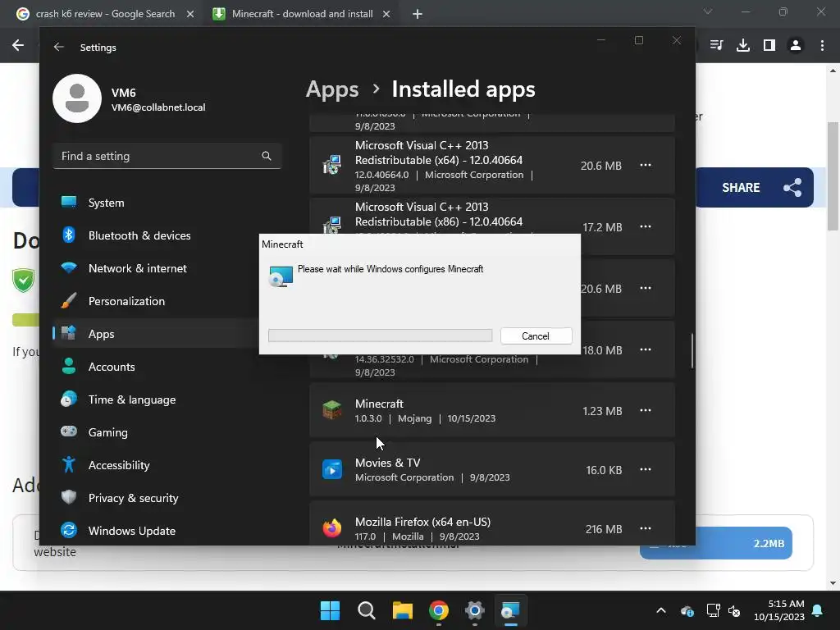The image size is (840, 630).
Task: Click Chrome browser back arrow
Action: click(x=18, y=45)
